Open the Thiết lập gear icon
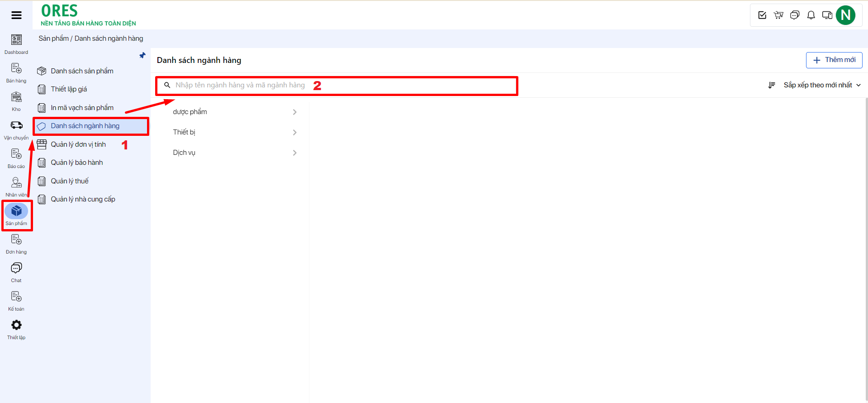Screen dimensions: 868x403 point(16,325)
